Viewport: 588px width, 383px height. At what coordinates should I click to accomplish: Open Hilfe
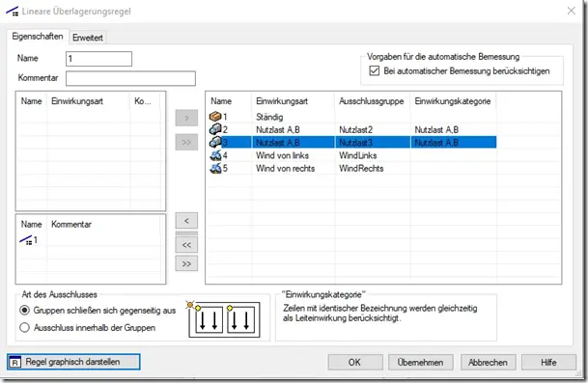point(548,363)
